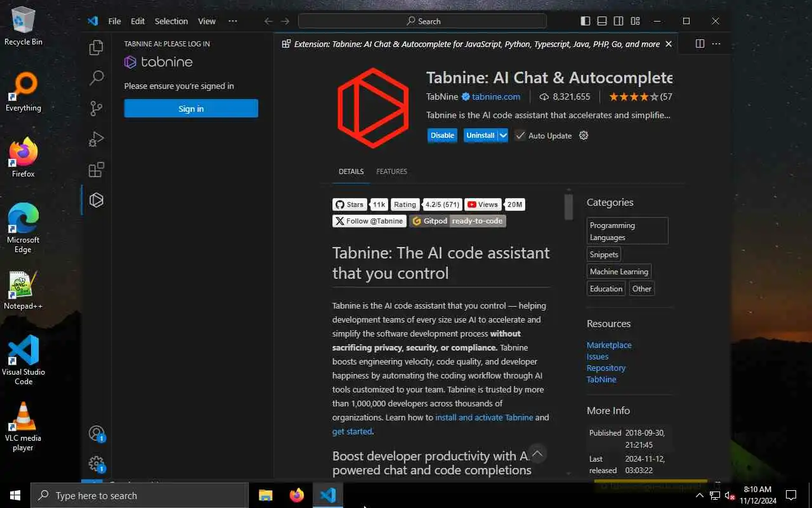Open the Search view in activity bar
812x508 pixels.
pyautogui.click(x=96, y=78)
